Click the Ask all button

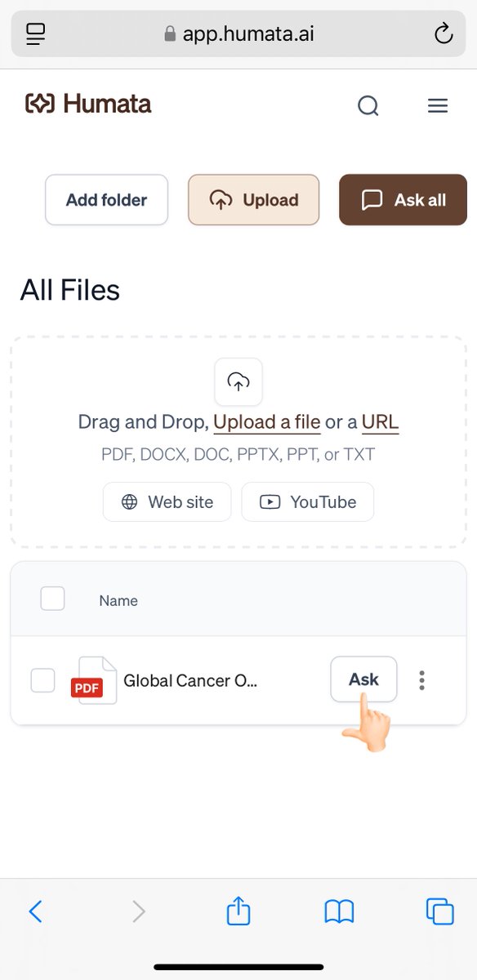403,200
